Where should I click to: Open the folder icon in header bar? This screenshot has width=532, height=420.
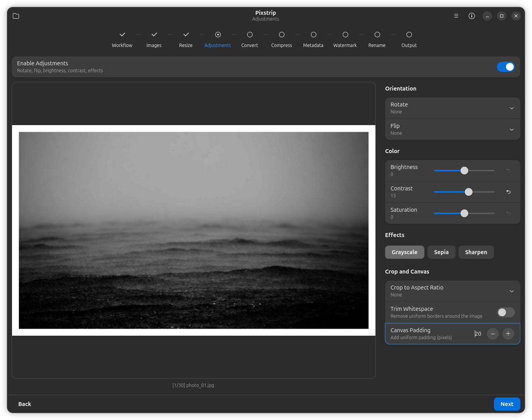coord(16,16)
